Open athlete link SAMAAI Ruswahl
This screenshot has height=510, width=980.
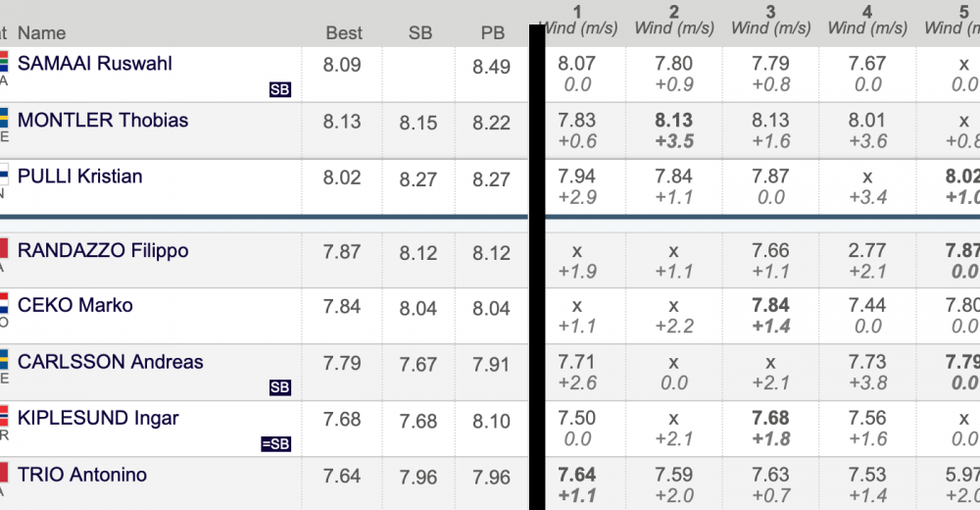click(x=94, y=63)
